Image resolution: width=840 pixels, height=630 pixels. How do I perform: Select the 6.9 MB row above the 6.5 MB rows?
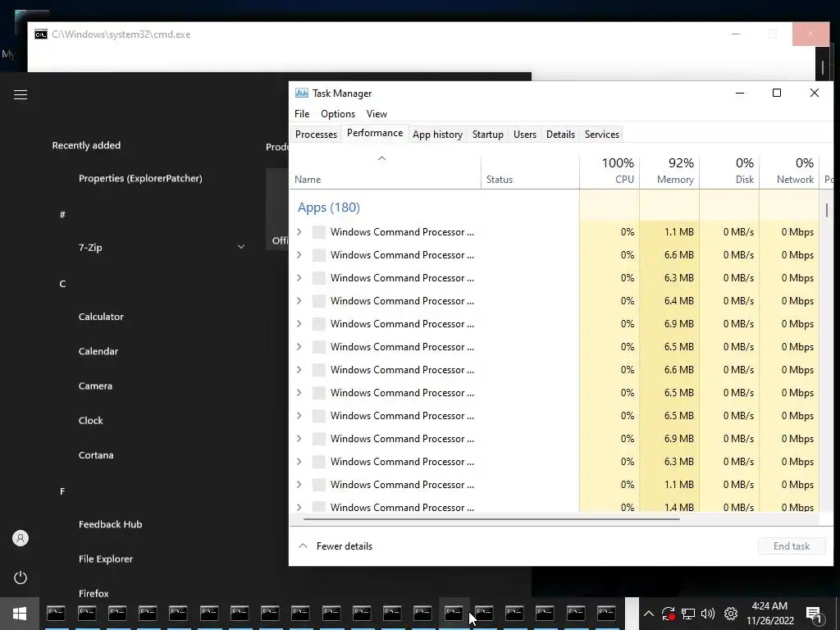pyautogui.click(x=555, y=323)
